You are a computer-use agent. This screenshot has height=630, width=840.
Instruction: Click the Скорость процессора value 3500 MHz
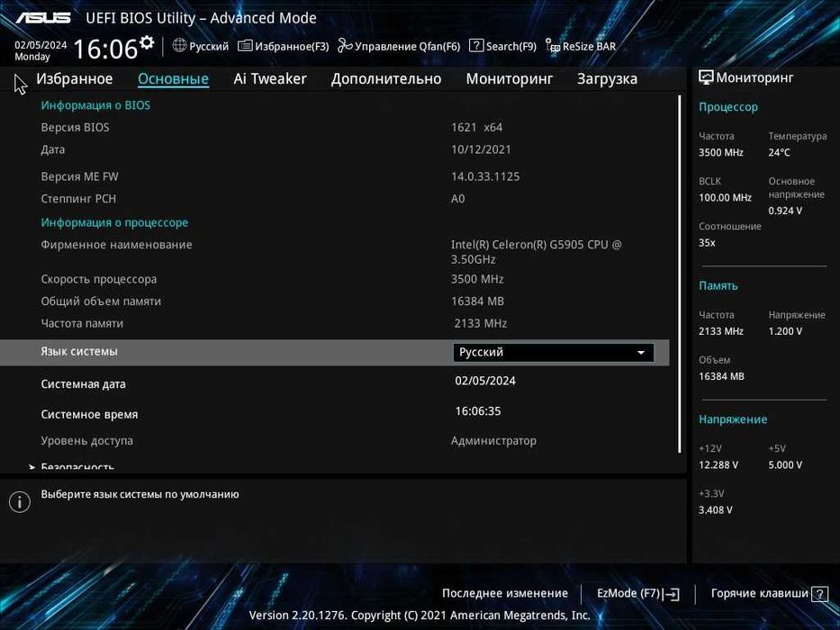click(477, 279)
